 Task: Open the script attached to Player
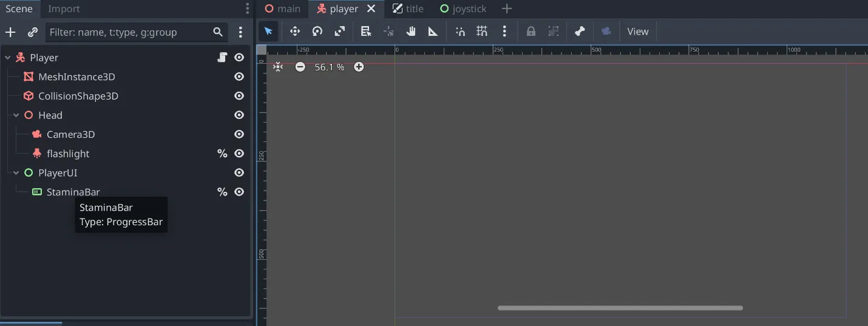pos(223,58)
